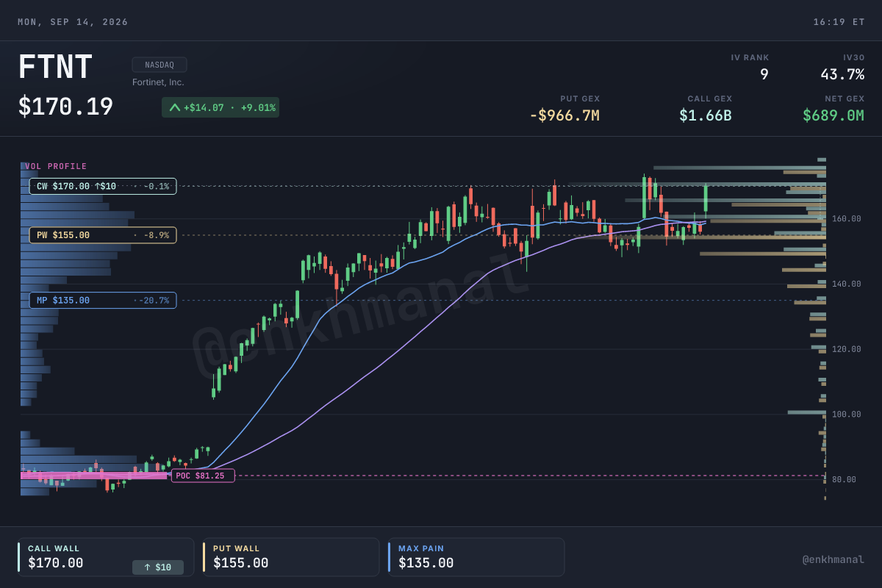882x588 pixels.
Task: Click the CALL GEX value $1.66B
Action: click(x=706, y=115)
